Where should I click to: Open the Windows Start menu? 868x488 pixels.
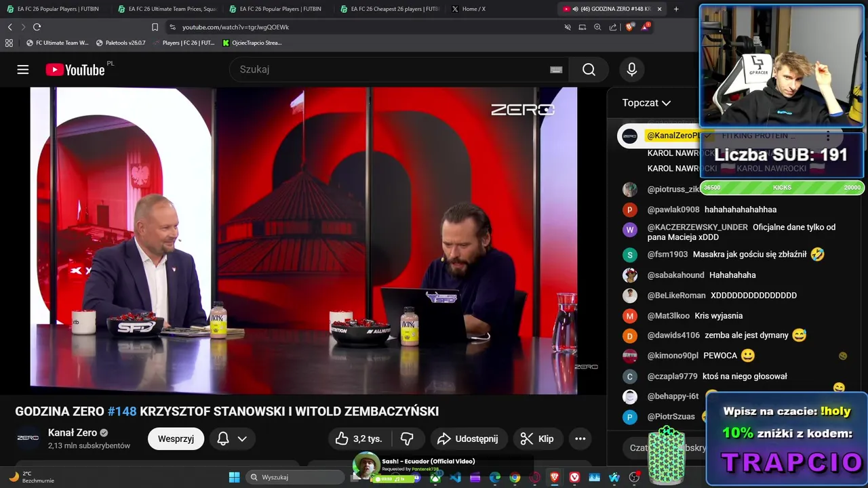point(234,477)
